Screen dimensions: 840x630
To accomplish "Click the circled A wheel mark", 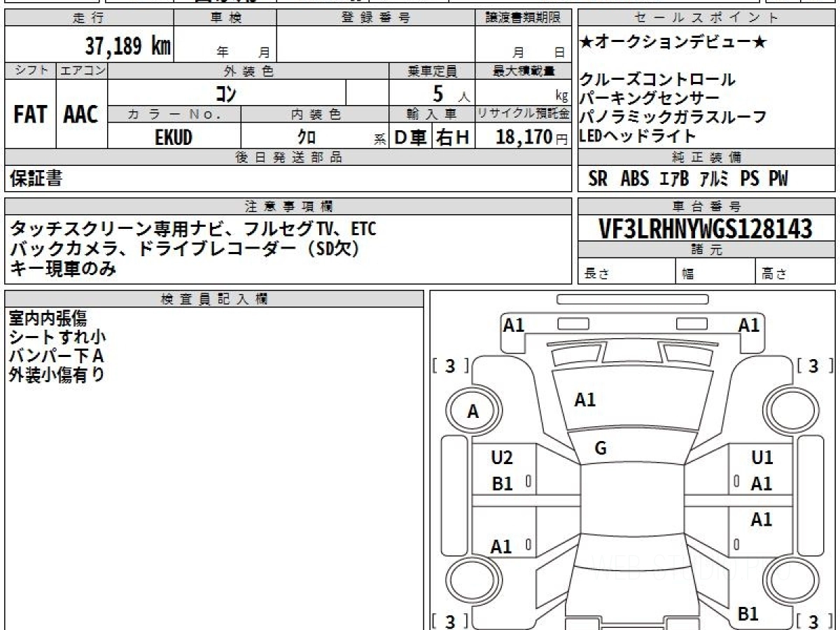I will coord(473,412).
